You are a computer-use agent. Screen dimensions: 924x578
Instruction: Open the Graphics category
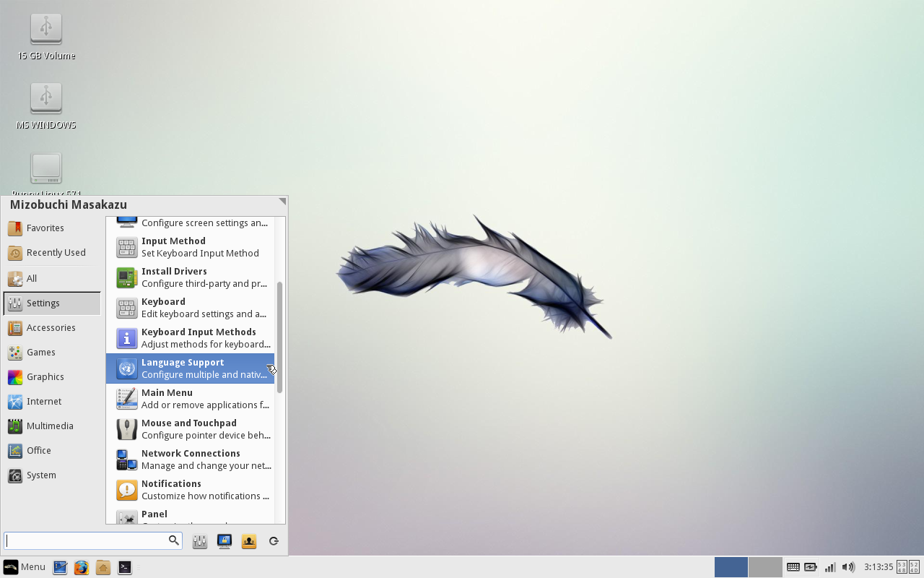click(52, 377)
